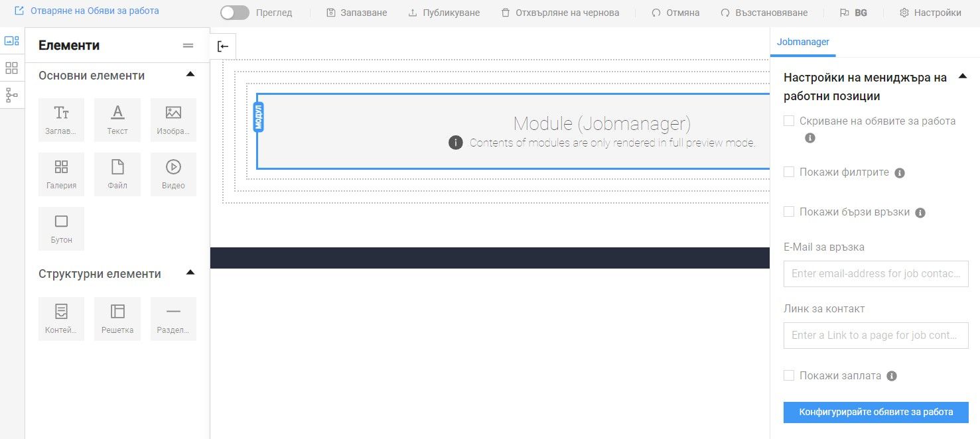This screenshot has height=439, width=980.
Task: Click Конфигурирайте обявите за работа button
Action: point(876,412)
